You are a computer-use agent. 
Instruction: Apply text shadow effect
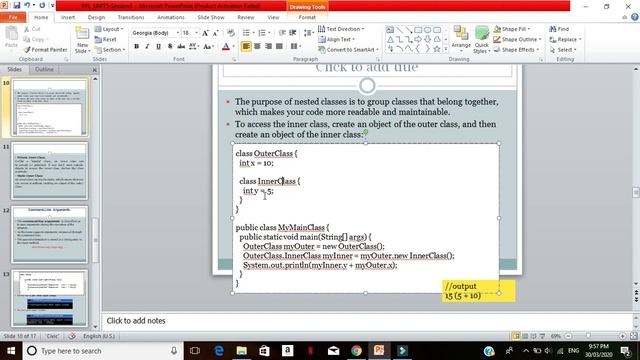click(170, 47)
